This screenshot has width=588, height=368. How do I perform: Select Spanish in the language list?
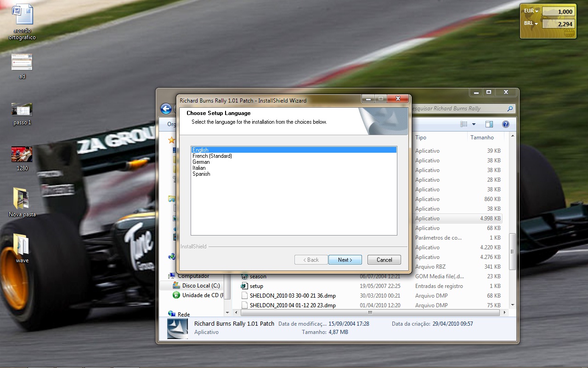click(201, 174)
